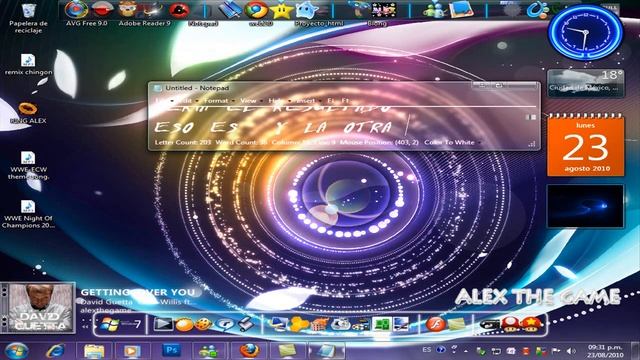The height and width of the screenshot is (360, 640).
Task: Open the taskbar date and time
Action: tap(605, 351)
